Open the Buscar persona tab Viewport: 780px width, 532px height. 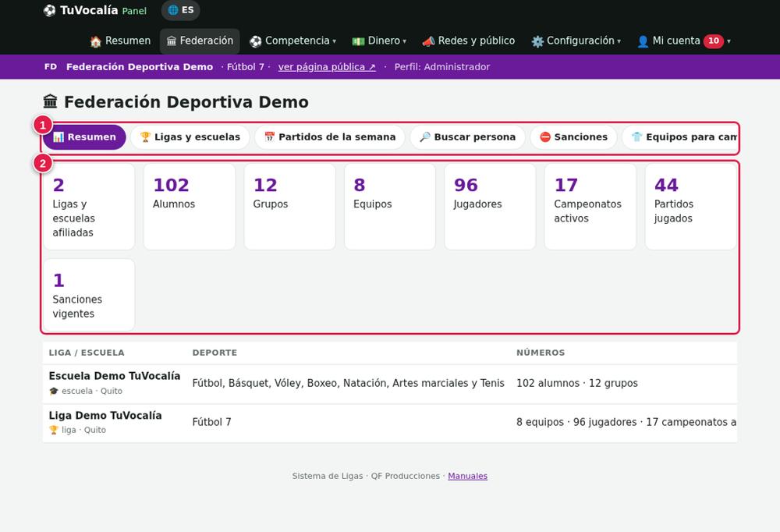click(467, 137)
